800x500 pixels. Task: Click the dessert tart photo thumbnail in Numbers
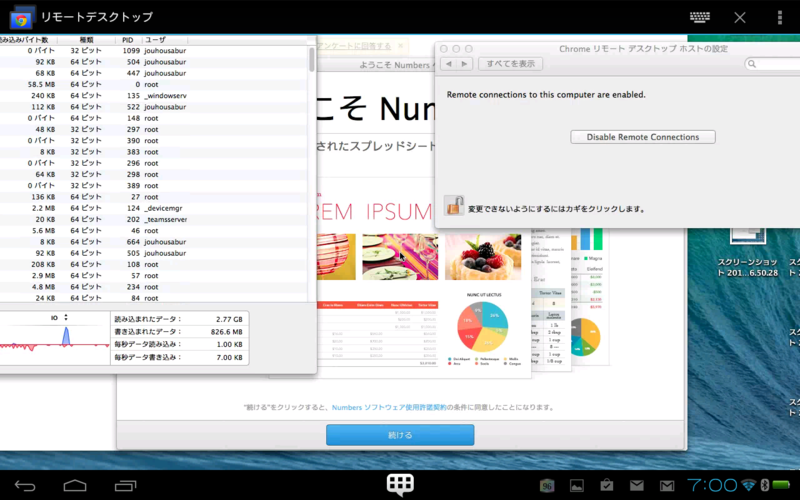pos(483,257)
